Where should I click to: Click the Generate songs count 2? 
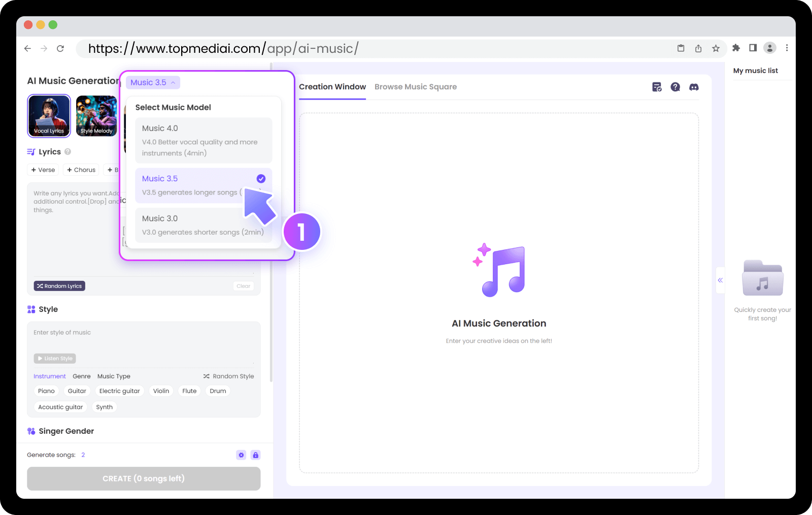click(83, 455)
